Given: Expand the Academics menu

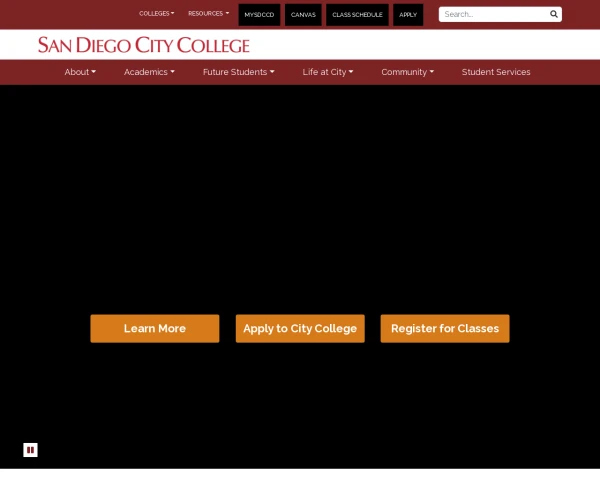Looking at the screenshot, I should [x=149, y=72].
